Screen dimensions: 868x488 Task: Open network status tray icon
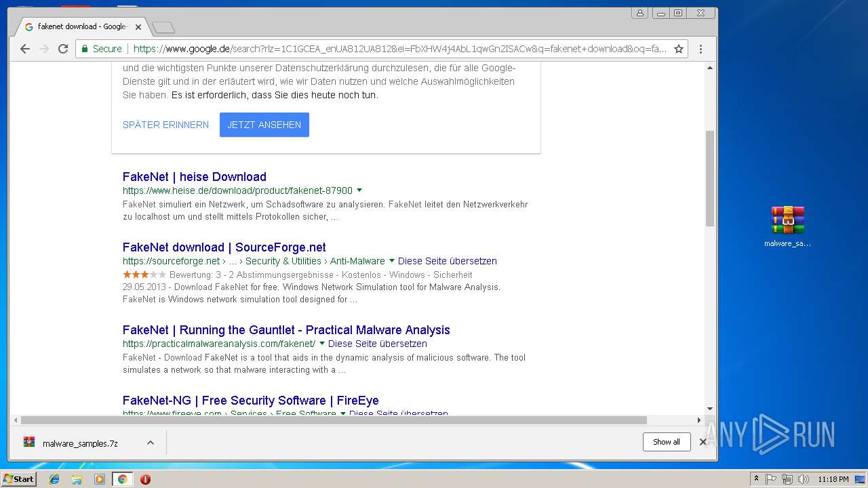[x=787, y=479]
